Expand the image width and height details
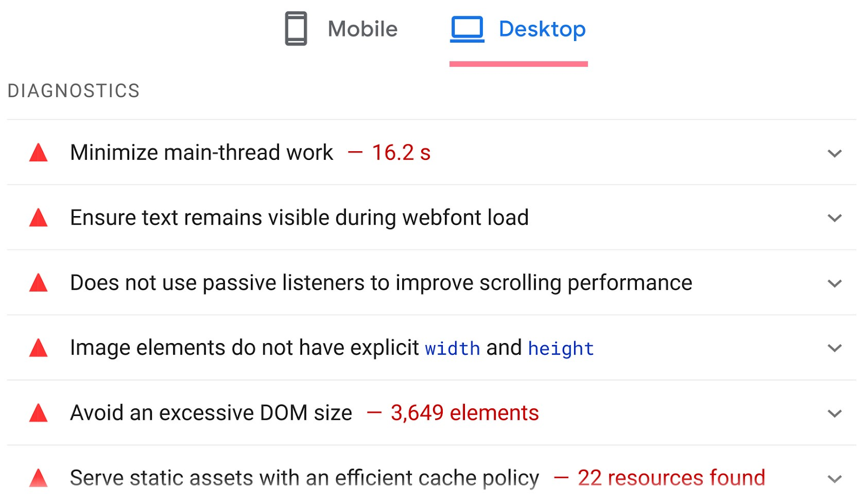Image resolution: width=865 pixels, height=504 pixels. [x=834, y=348]
